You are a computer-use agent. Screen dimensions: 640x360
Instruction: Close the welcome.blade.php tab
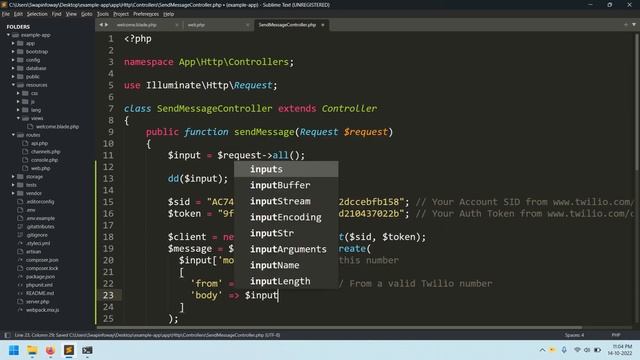coord(177,25)
